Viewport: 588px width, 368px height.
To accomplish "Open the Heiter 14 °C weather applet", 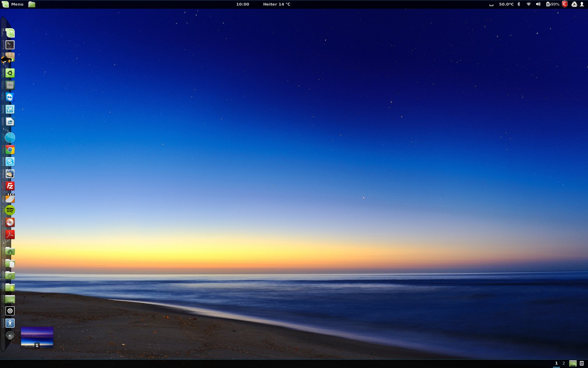I will (x=276, y=4).
